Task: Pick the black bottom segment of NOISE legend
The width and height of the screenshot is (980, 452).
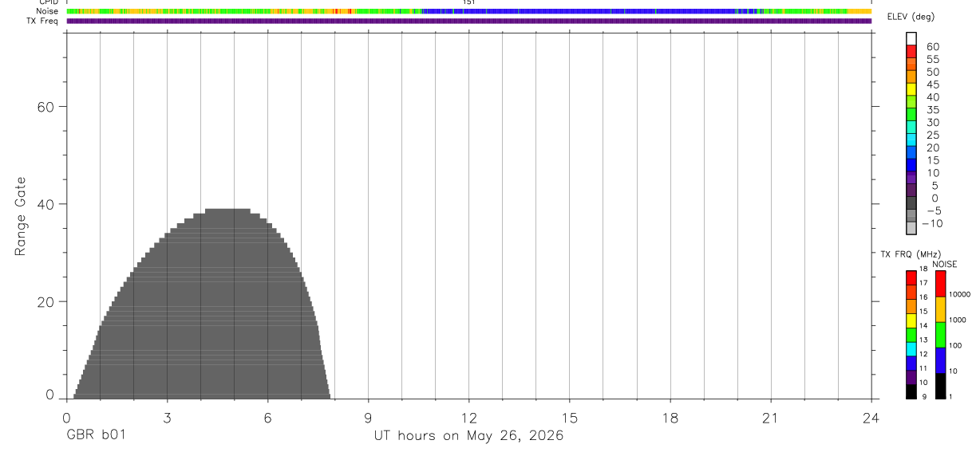Action: click(x=940, y=386)
